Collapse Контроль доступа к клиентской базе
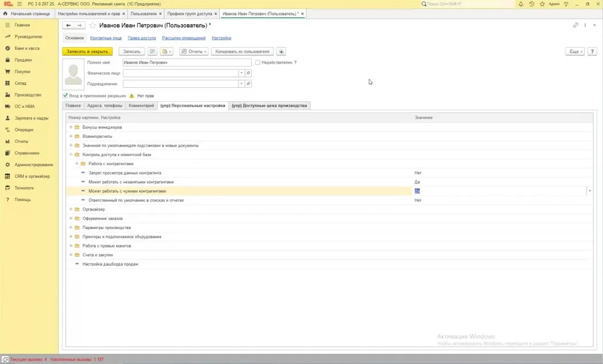603x364 pixels. [71, 154]
